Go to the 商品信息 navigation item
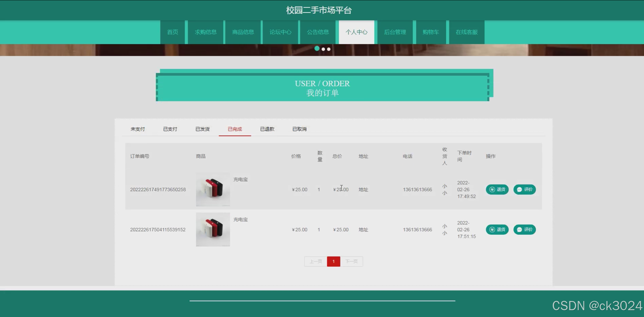This screenshot has height=317, width=644. click(243, 32)
